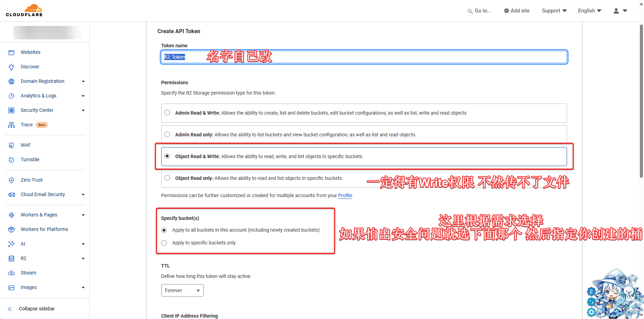Open the Websites icon in sidebar
This screenshot has height=319, width=644.
tap(11, 52)
